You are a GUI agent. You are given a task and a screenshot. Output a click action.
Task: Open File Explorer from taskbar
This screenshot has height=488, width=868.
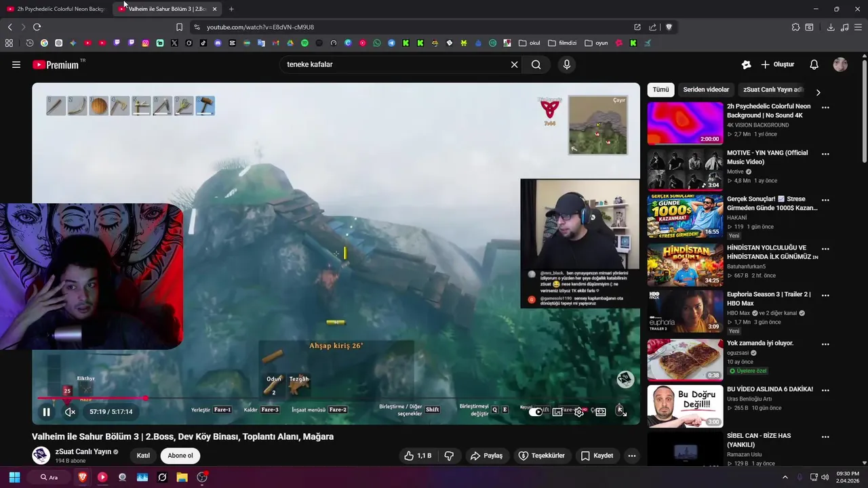coord(182,477)
